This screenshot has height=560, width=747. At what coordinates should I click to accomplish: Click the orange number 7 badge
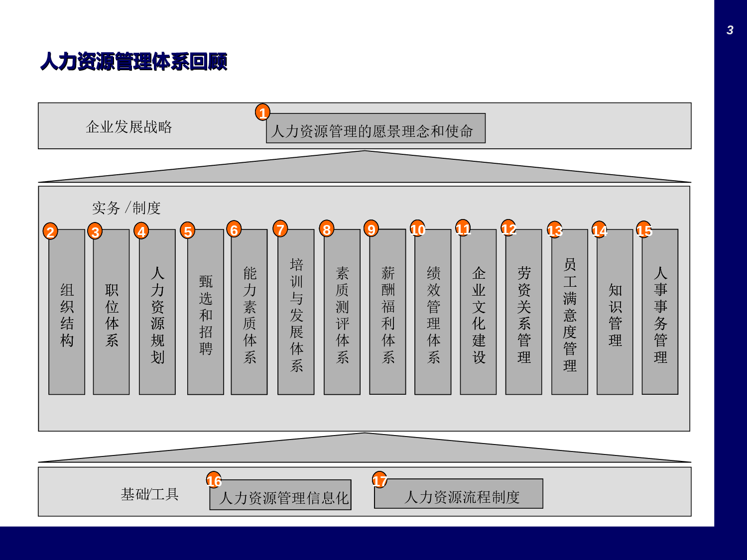(280, 229)
